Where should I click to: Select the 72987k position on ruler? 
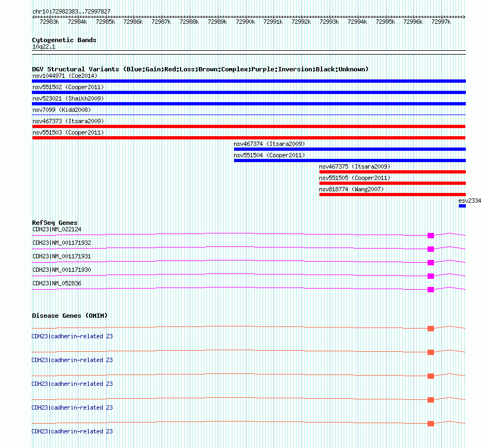pyautogui.click(x=161, y=22)
